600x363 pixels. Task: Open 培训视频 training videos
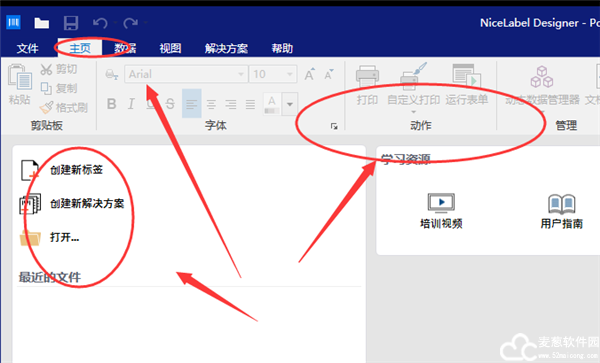pyautogui.click(x=441, y=211)
